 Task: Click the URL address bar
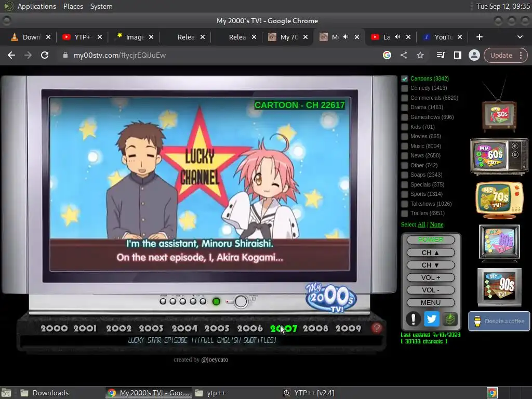(217, 55)
